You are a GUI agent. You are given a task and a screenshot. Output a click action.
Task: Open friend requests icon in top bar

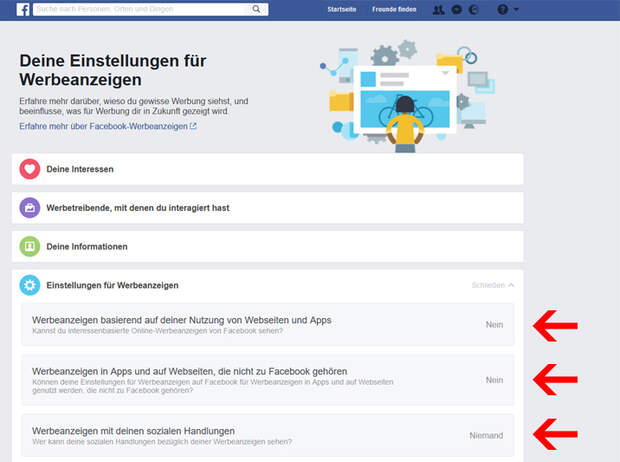point(438,9)
